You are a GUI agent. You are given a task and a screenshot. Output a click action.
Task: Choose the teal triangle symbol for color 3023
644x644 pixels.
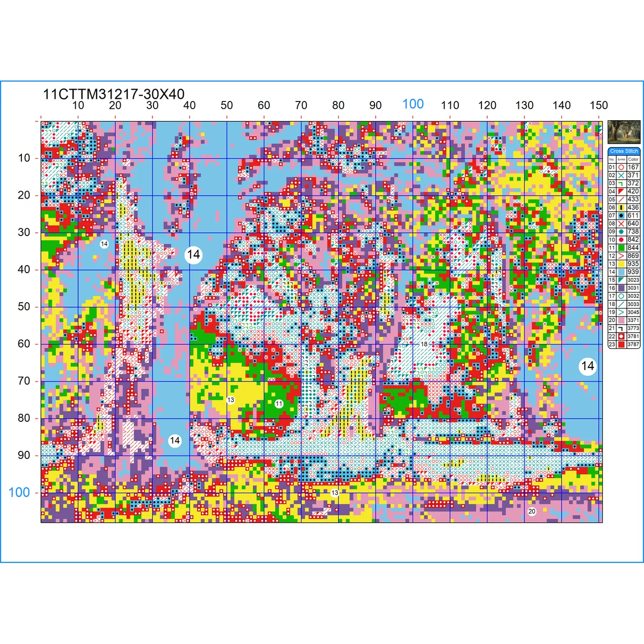click(621, 280)
